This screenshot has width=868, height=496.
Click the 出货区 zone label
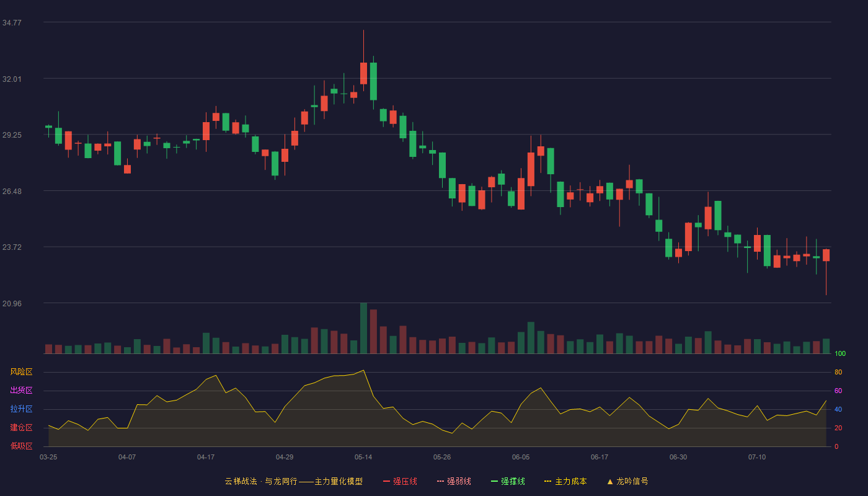point(21,391)
